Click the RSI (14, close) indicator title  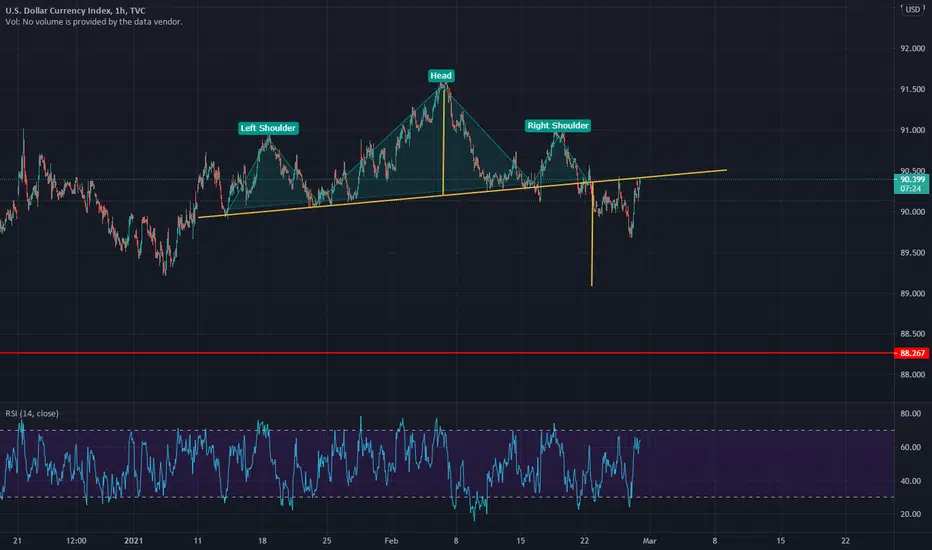(32, 413)
